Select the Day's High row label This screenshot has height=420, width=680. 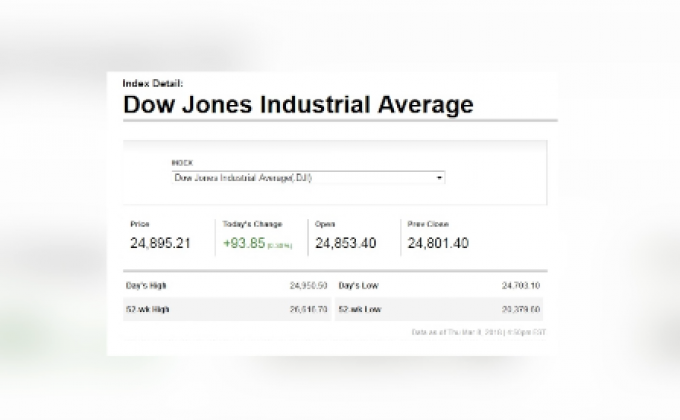pos(147,285)
